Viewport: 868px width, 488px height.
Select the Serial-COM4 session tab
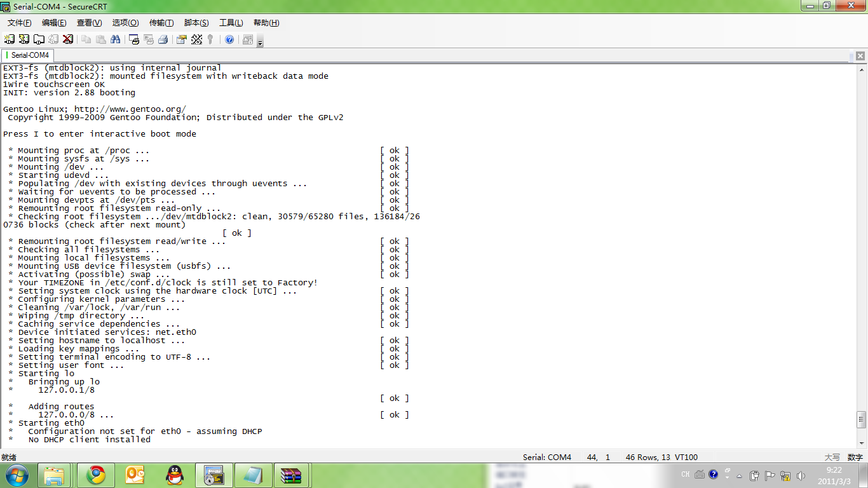pos(28,55)
